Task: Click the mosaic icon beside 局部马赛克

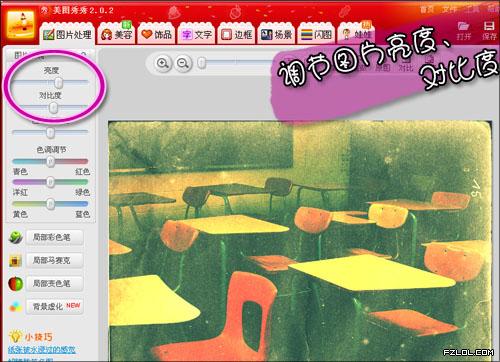Action: 15,261
